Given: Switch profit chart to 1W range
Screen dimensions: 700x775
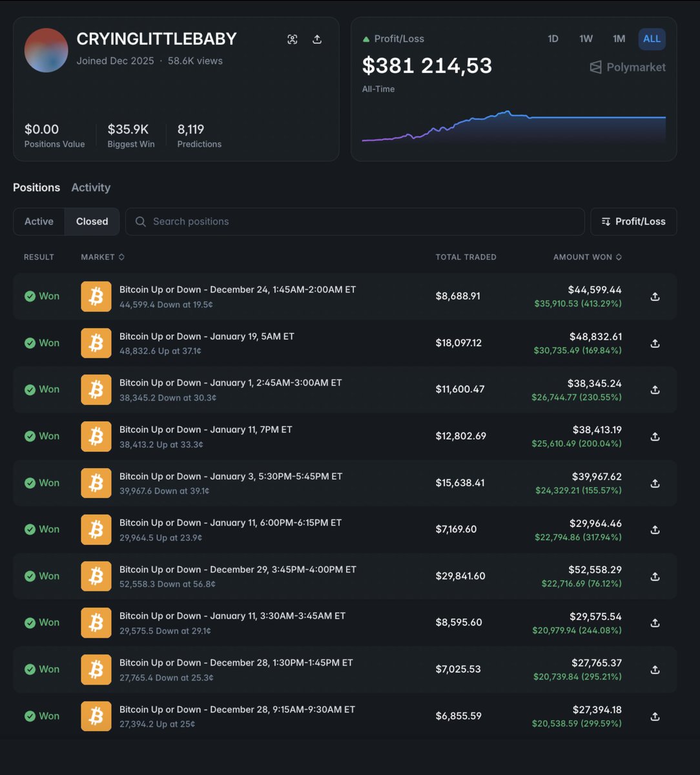Looking at the screenshot, I should click(x=586, y=39).
